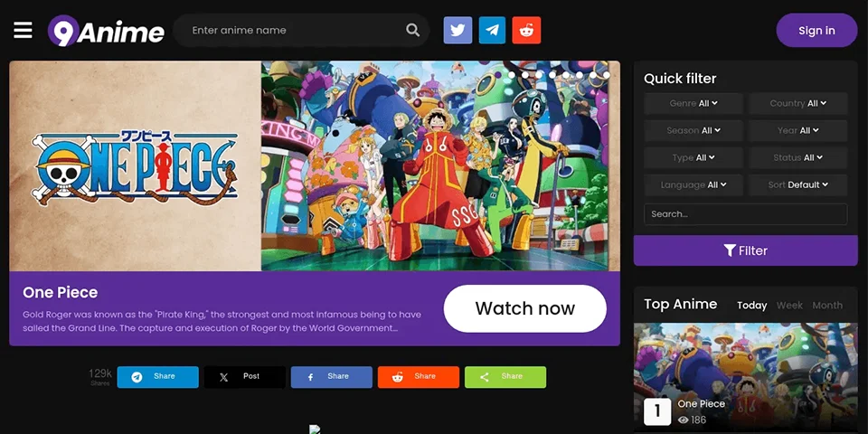Click the Top Anime heading
This screenshot has height=434, width=868.
pyautogui.click(x=680, y=304)
